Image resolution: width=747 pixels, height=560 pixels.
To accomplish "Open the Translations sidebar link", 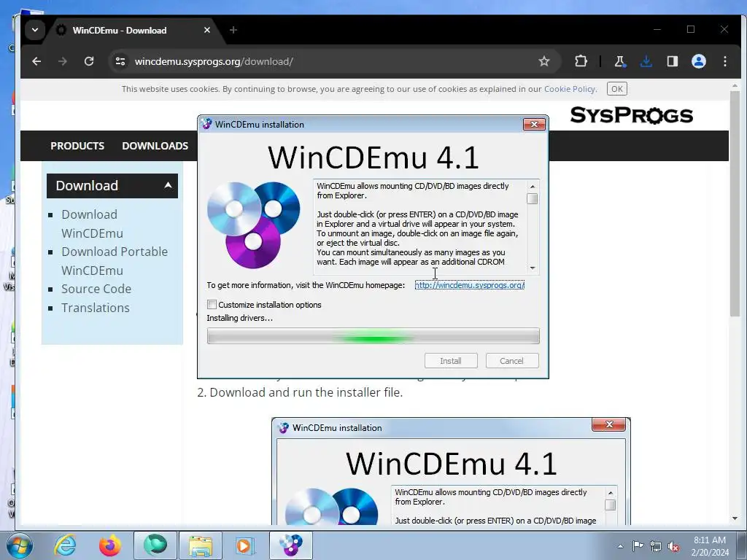I will tap(96, 308).
